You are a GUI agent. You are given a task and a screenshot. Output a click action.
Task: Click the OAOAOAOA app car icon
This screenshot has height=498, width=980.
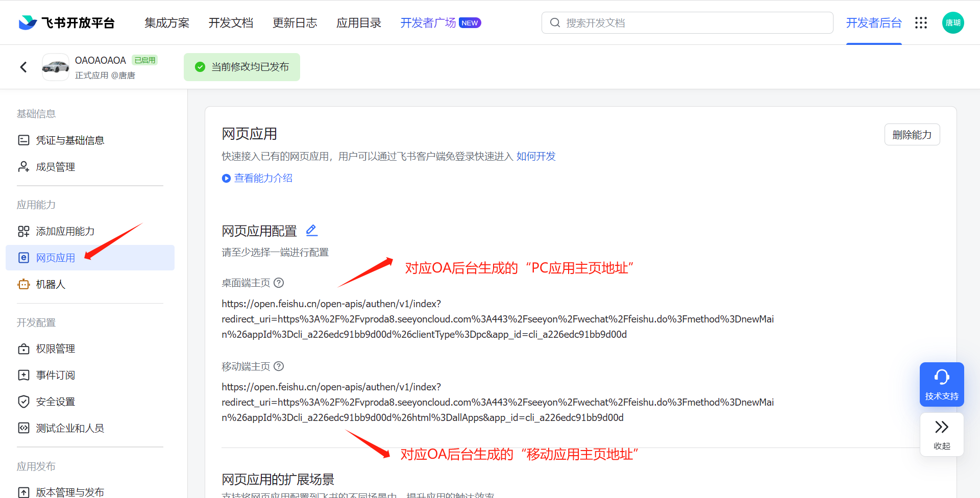tap(56, 67)
